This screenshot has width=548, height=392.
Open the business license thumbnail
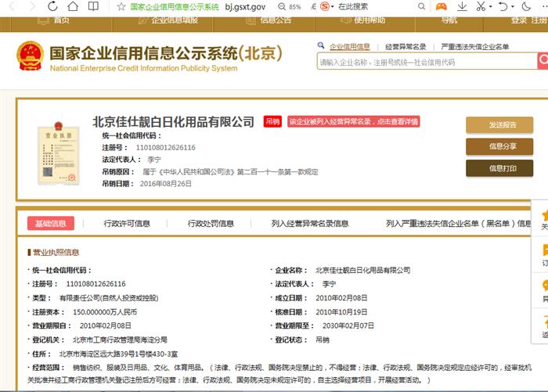[x=59, y=153]
